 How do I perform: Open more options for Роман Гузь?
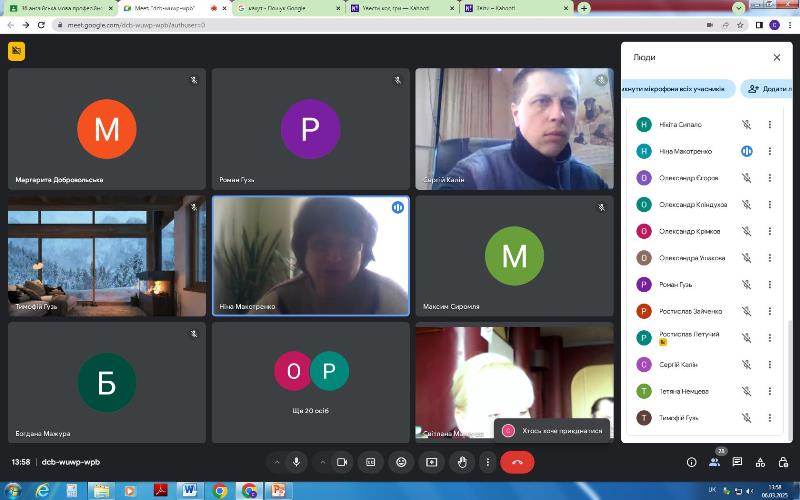tap(769, 284)
